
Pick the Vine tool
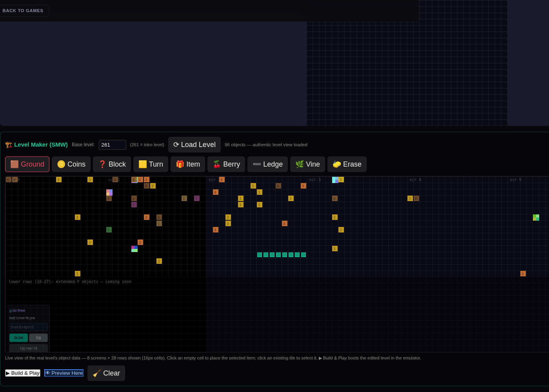(307, 164)
